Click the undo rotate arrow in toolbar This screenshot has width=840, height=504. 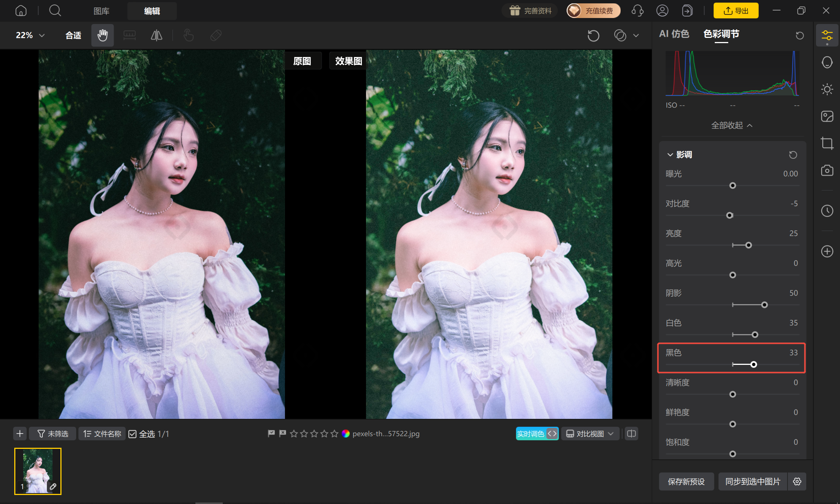(593, 36)
